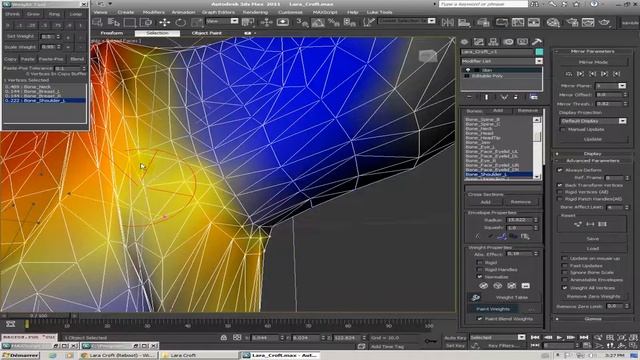
Task: Click Configure Modifier Sets icon
Action: coord(533,97)
